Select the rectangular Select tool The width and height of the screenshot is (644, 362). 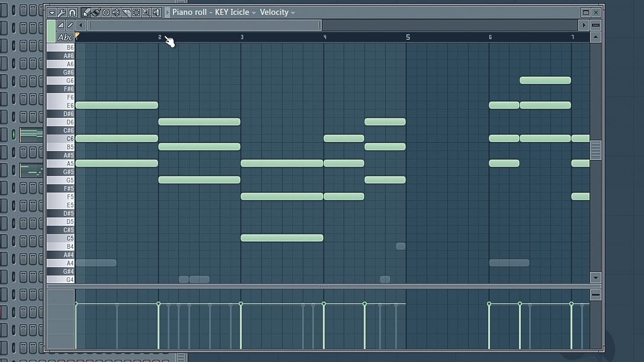point(135,12)
